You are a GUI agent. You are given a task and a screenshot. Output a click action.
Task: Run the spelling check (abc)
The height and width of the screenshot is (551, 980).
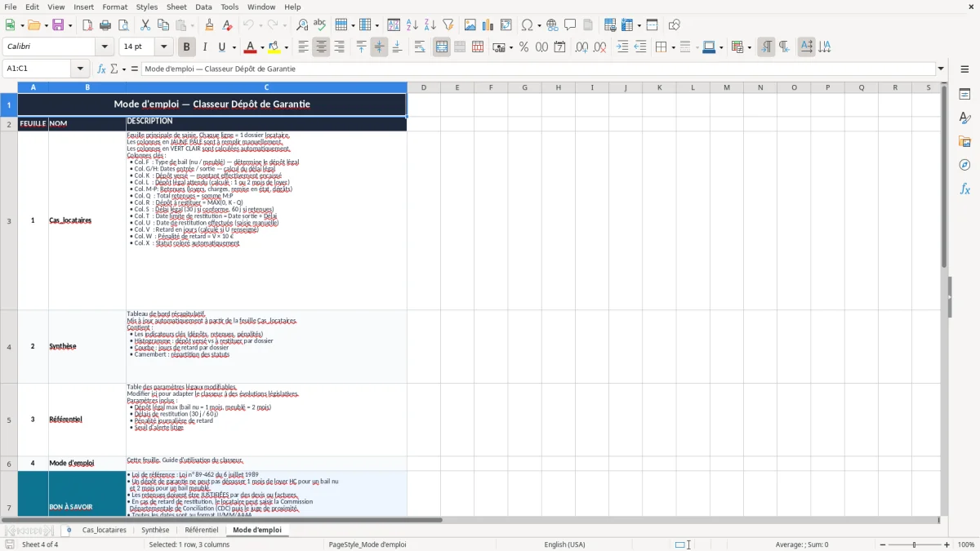coord(320,25)
